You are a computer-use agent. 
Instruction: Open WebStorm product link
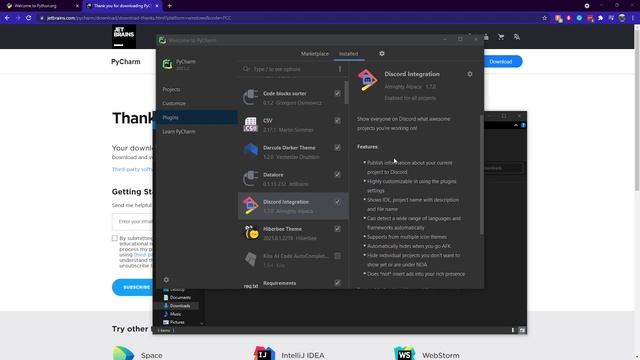pos(441,356)
